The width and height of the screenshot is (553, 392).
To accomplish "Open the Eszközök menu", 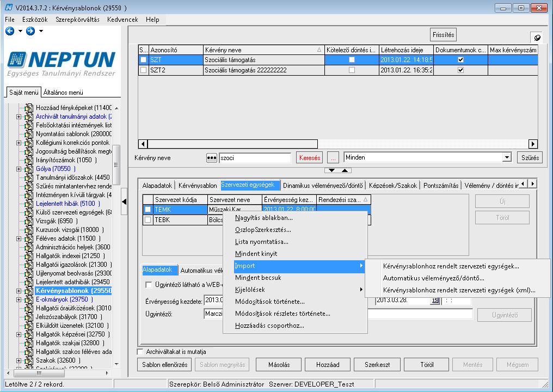I will coord(35,20).
